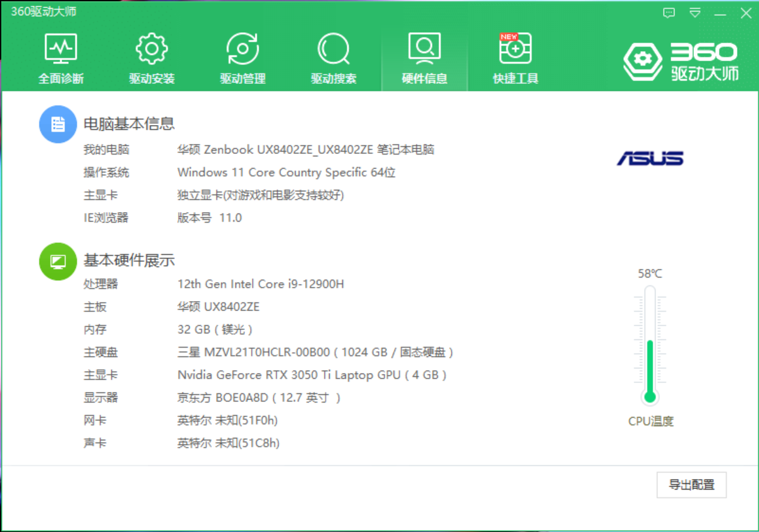Open the 快捷工具 quick tools tab
759x532 pixels.
coord(515,59)
